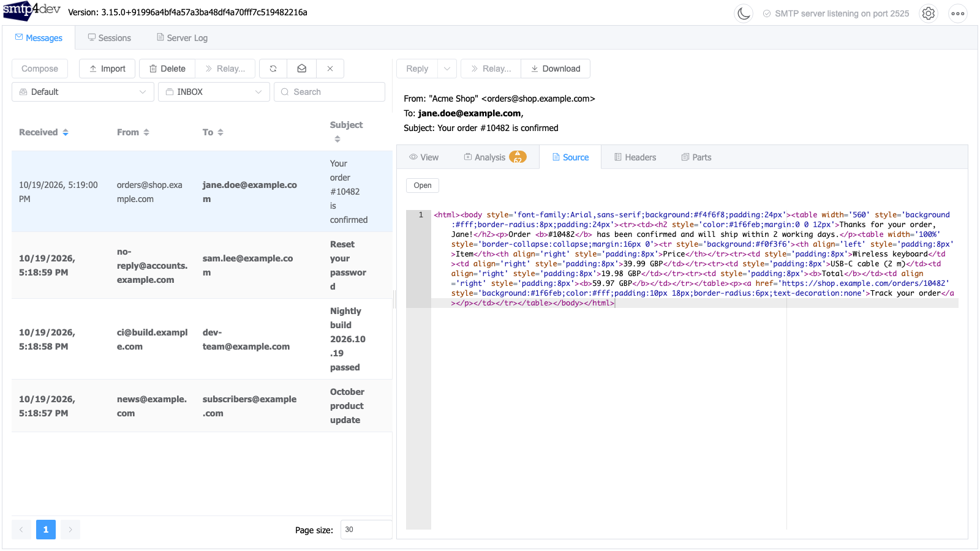Clear all messages X button

(330, 69)
